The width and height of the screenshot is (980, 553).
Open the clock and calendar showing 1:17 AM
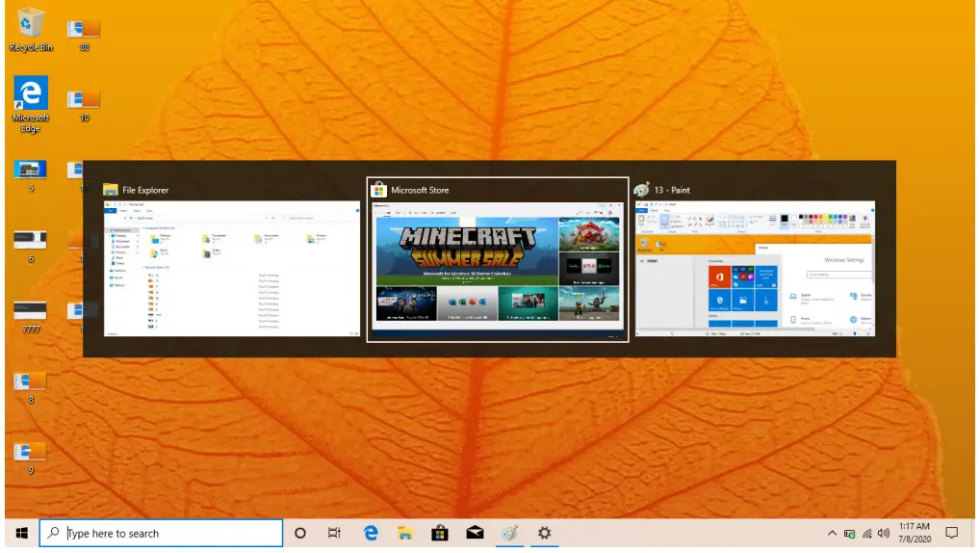tap(915, 533)
